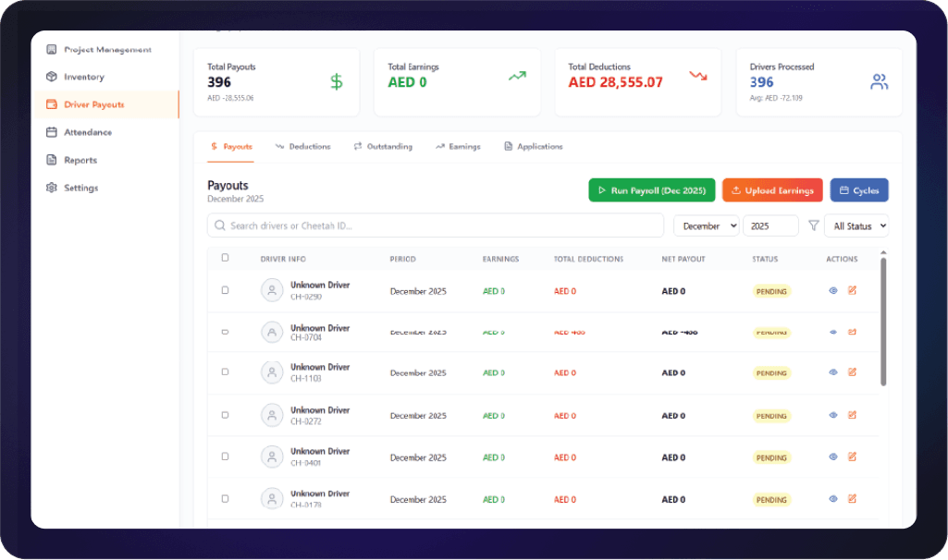This screenshot has width=948, height=560.
Task: Open the Cycles button
Action: coord(859,190)
